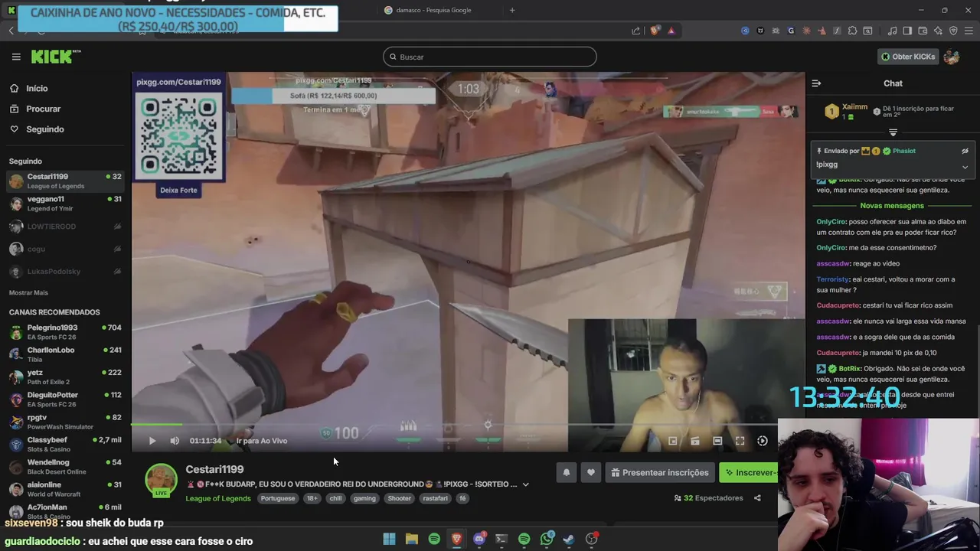The image size is (980, 551).
Task: Select the gaming tag
Action: pyautogui.click(x=364, y=498)
